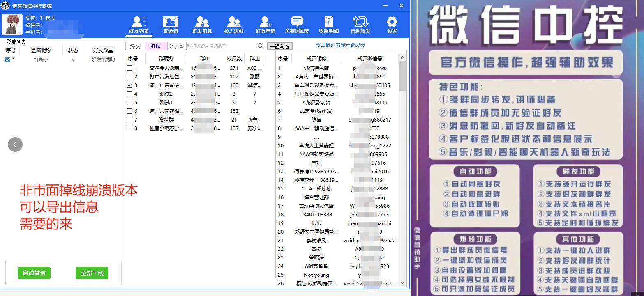Click the green 启动微信 button
This screenshot has width=644, height=296.
pos(34,273)
